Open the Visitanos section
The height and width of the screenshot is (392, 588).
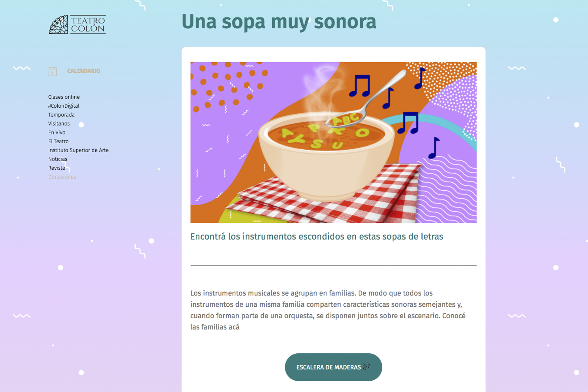pos(59,124)
